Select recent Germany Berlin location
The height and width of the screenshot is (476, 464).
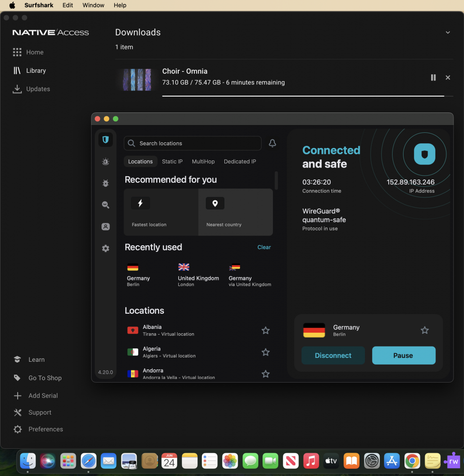click(x=139, y=275)
